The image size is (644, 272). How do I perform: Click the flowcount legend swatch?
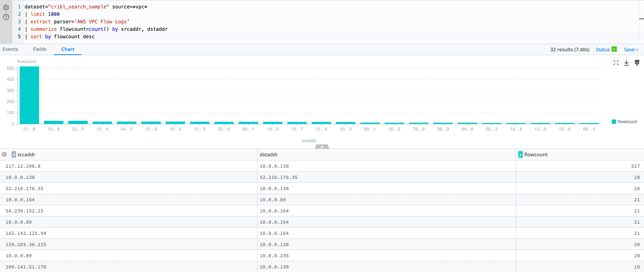pyautogui.click(x=614, y=121)
